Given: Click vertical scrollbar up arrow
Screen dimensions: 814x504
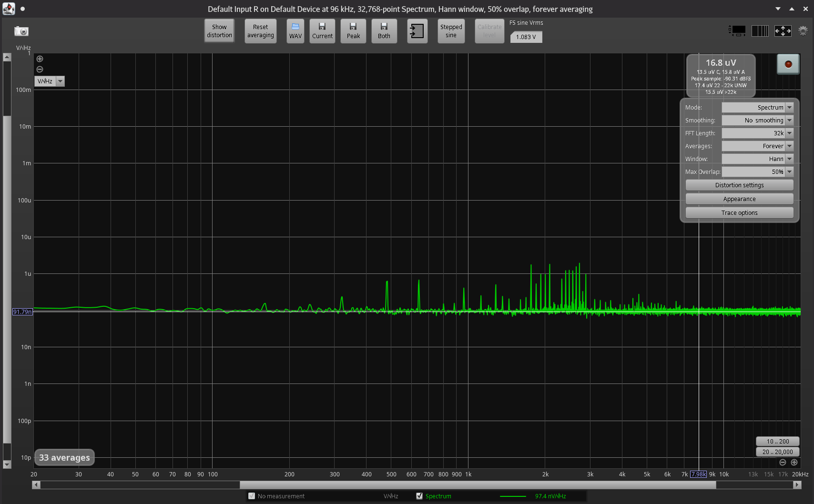Looking at the screenshot, I should tap(7, 57).
